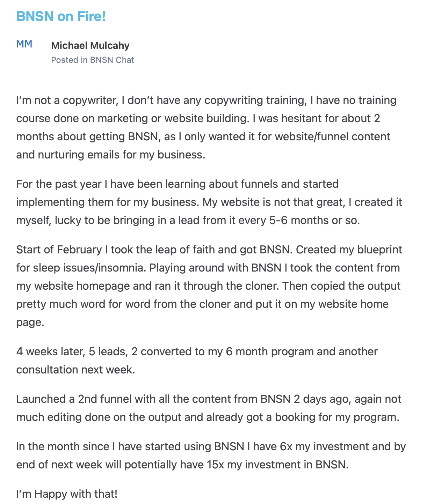Screen dimensions: 427x504
Task: Click the closing line 'I'm Happy with that!'
Action: tap(67, 494)
